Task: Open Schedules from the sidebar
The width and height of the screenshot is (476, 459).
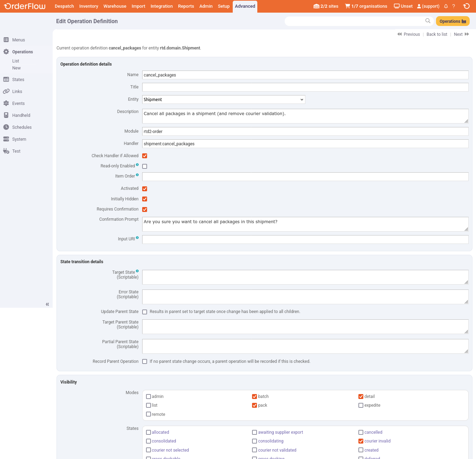Action: point(22,127)
